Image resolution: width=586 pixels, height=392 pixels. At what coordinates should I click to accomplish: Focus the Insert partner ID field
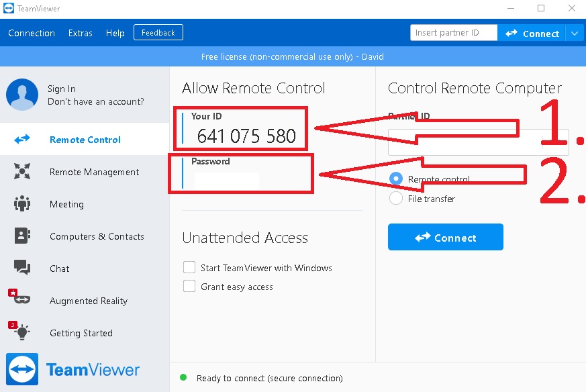[x=454, y=33]
